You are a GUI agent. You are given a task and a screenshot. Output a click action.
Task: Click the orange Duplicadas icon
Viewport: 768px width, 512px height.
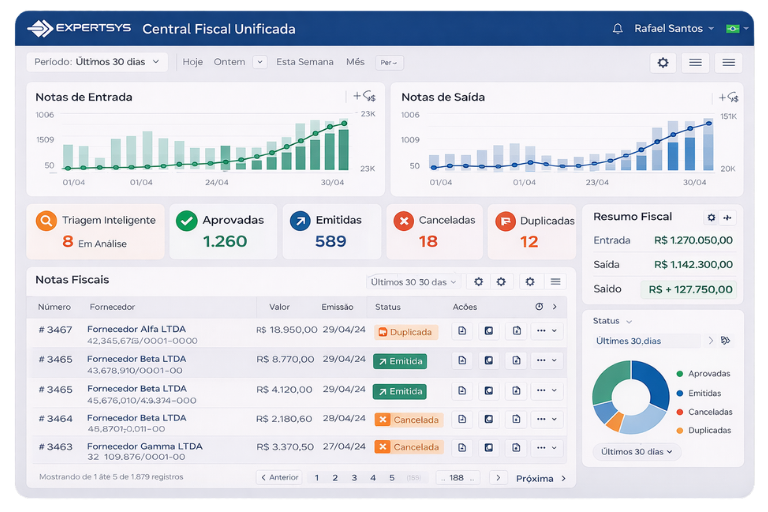(505, 221)
